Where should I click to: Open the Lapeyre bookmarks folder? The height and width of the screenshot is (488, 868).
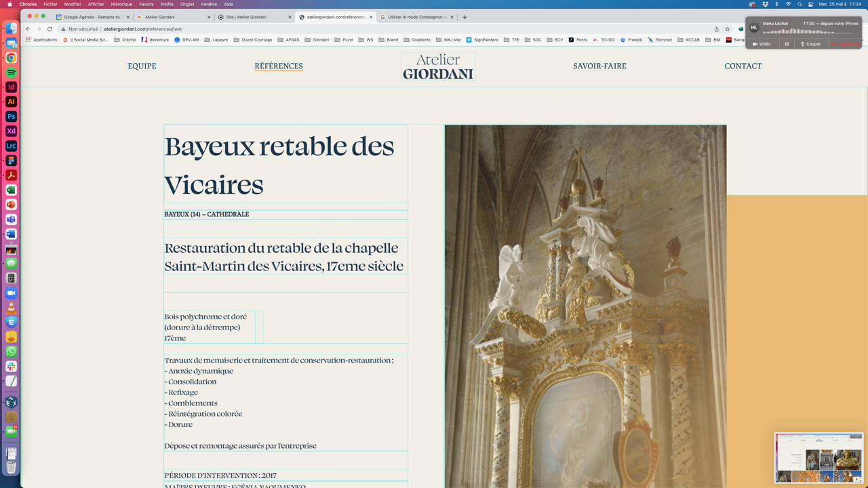216,40
